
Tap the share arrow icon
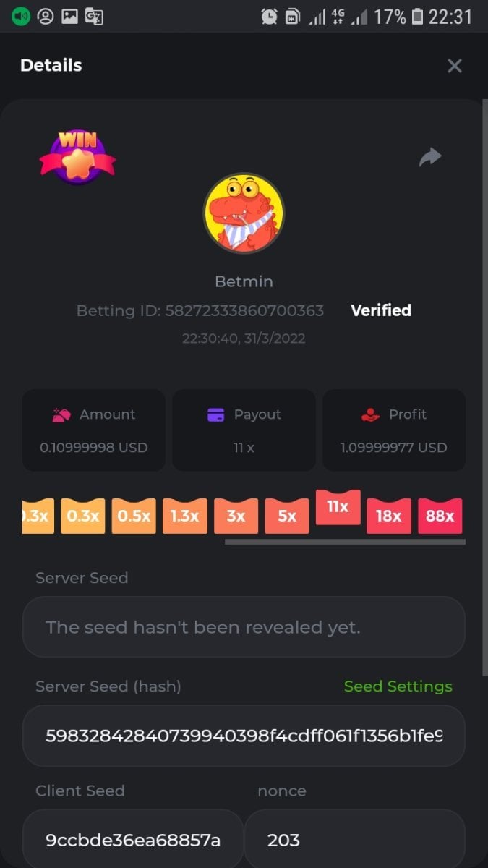pos(430,157)
